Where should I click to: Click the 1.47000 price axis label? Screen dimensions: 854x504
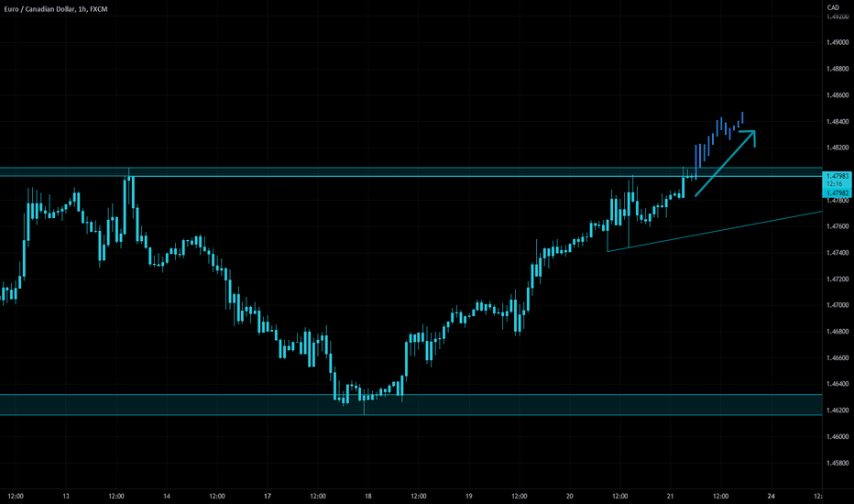pyautogui.click(x=838, y=305)
